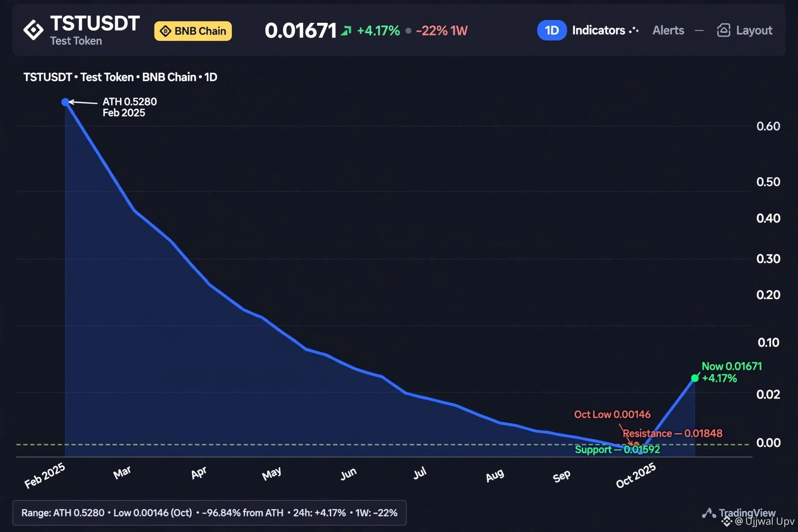
Task: Click the diamond token logo beside TSTUSDT
Action: [33, 30]
